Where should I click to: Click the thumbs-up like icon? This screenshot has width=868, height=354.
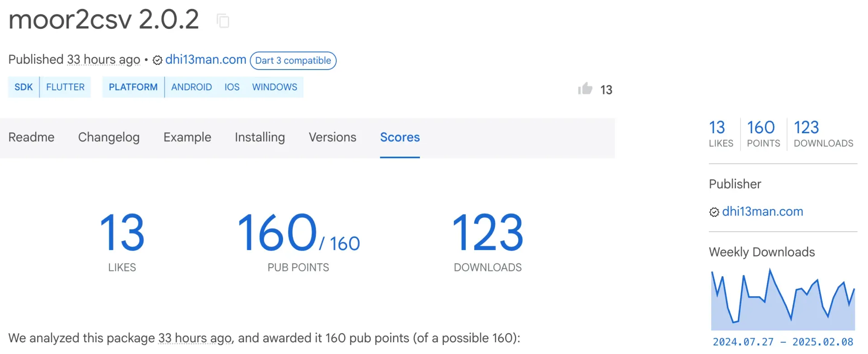[585, 89]
